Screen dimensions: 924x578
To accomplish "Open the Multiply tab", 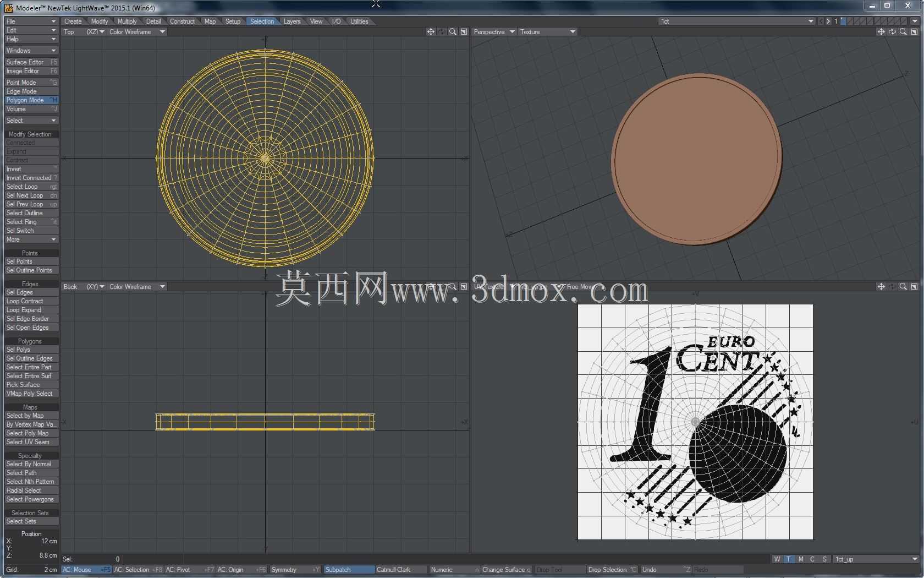I will click(x=127, y=21).
